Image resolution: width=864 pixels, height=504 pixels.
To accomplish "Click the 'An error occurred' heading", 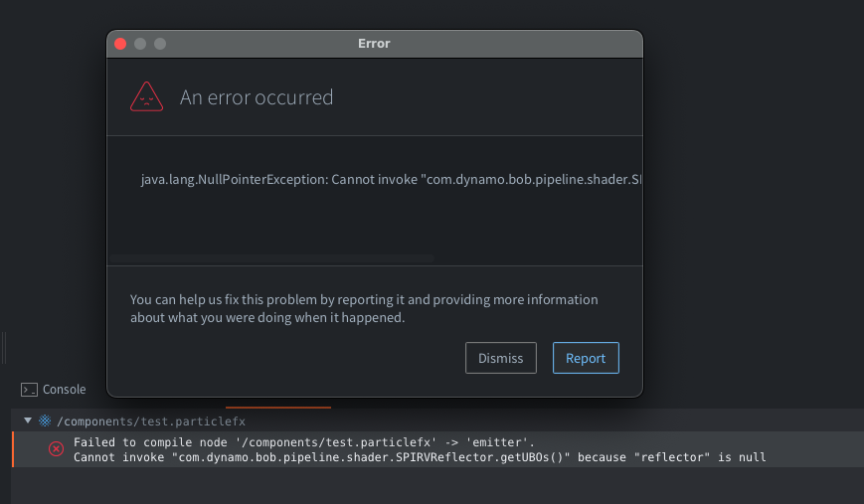I will click(x=257, y=97).
